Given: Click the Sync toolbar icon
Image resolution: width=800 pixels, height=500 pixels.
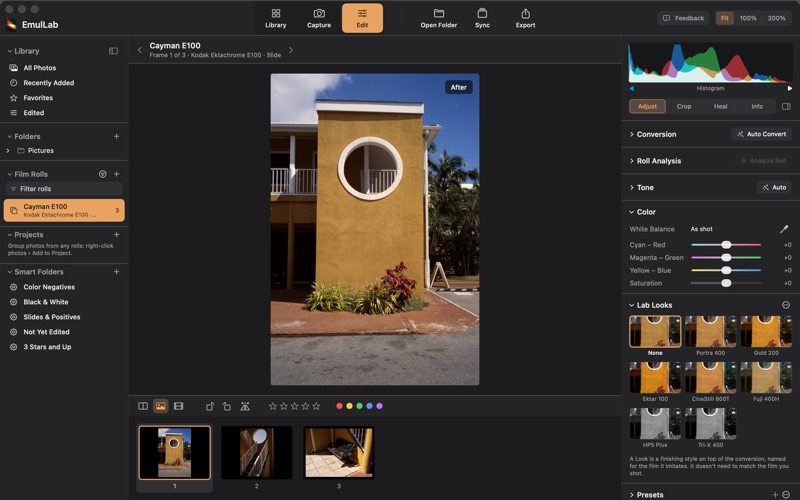Looking at the screenshot, I should coord(482,18).
